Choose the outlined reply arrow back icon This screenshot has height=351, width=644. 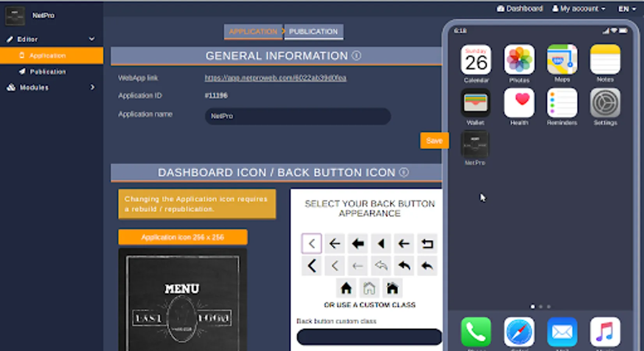(381, 266)
